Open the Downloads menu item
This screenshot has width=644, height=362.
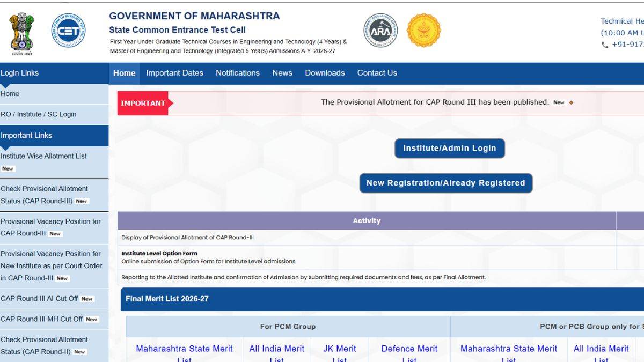coord(325,73)
